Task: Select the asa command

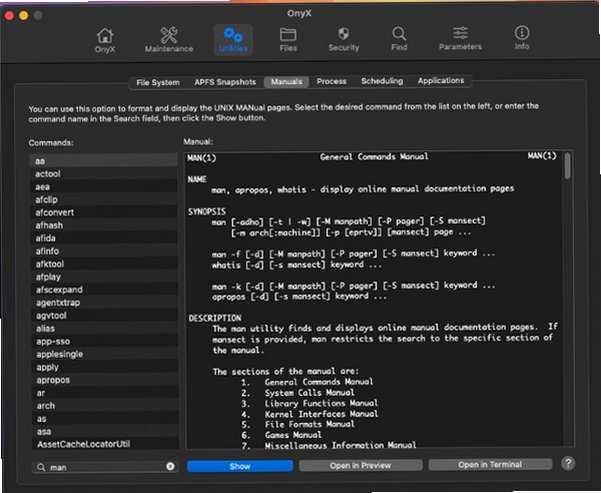Action: pyautogui.click(x=105, y=432)
